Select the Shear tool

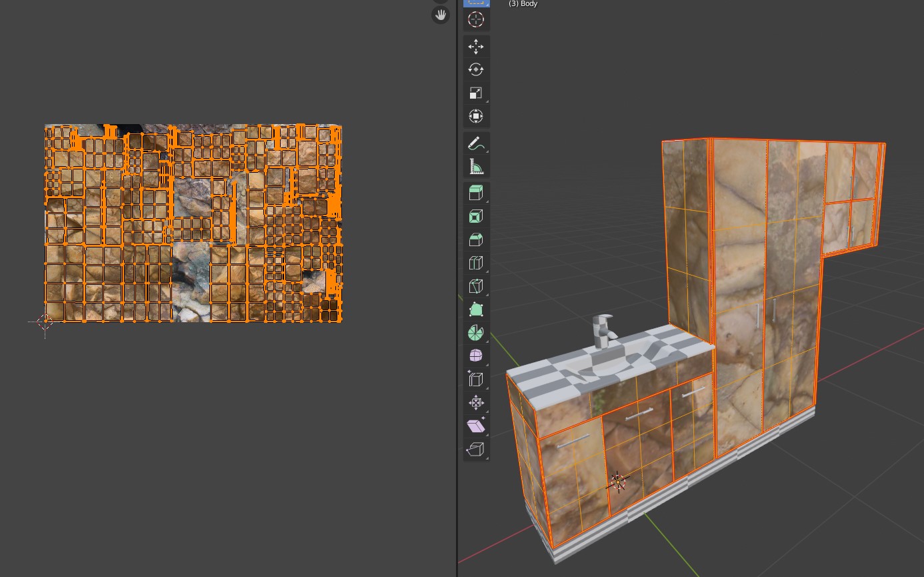476,426
